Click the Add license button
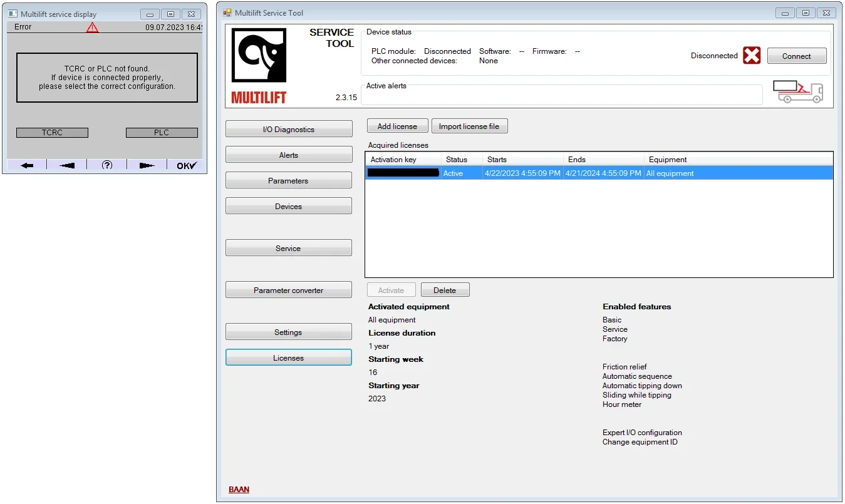The image size is (845, 504). (x=397, y=126)
